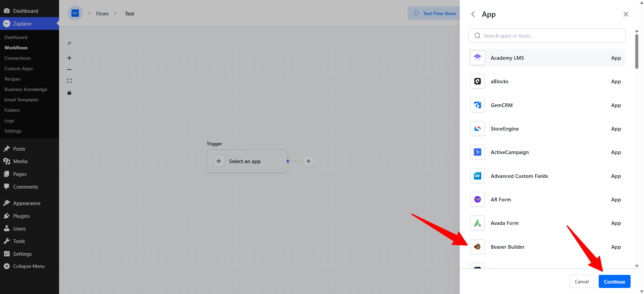Open the WordPress Dashboard menu
This screenshot has width=644, height=294.
(30, 11)
